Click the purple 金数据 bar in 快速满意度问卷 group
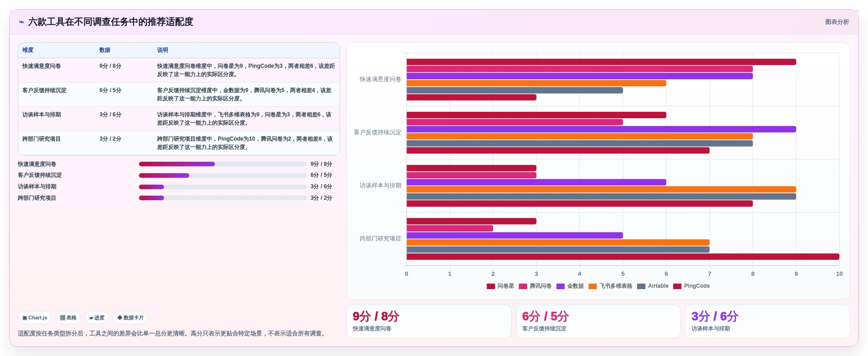 (579, 76)
